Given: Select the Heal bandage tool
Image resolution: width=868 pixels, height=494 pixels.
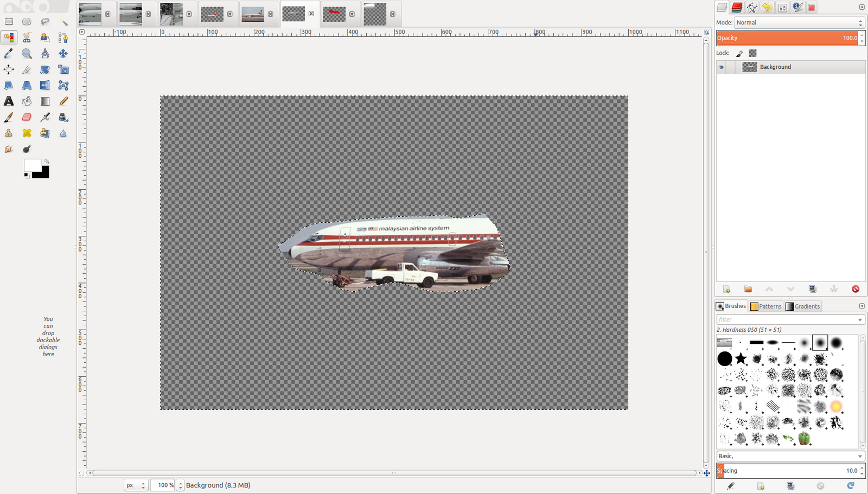Looking at the screenshot, I should click(27, 133).
